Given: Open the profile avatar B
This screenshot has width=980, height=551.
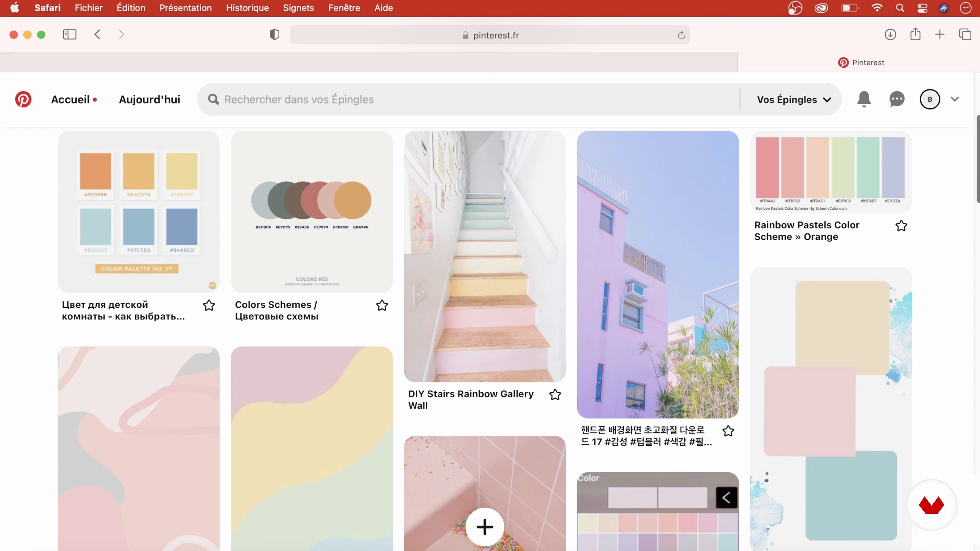Looking at the screenshot, I should pos(930,99).
